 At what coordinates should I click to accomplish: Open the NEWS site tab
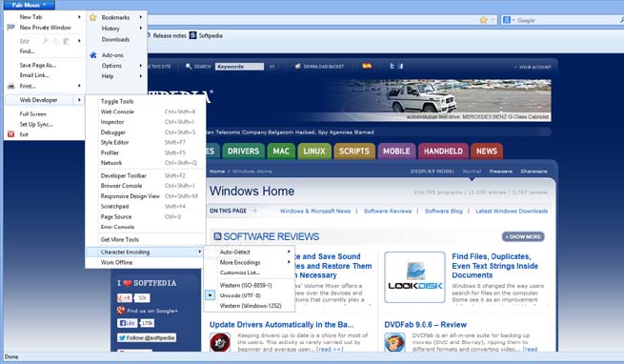pos(487,152)
